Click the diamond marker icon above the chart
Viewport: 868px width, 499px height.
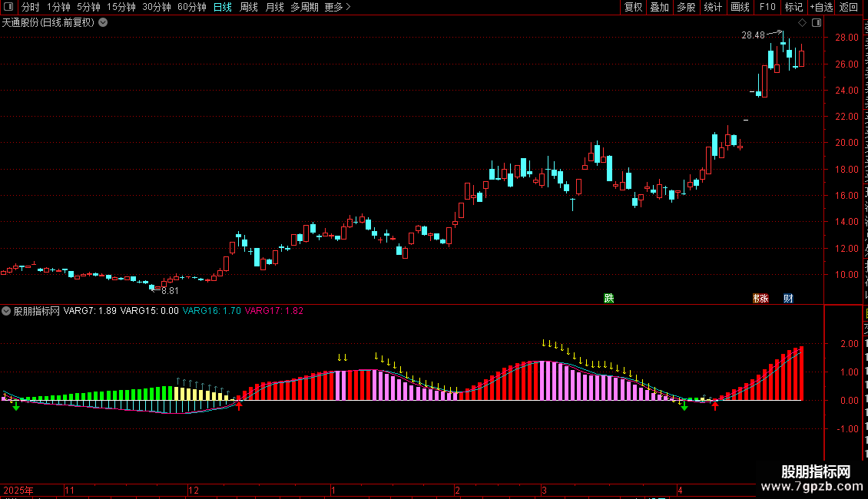pyautogui.click(x=802, y=23)
